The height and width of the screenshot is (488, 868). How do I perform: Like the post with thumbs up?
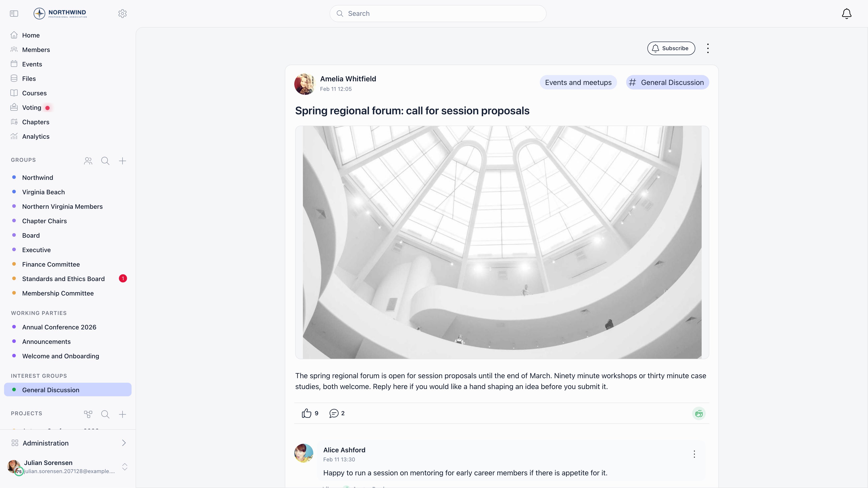(x=306, y=413)
